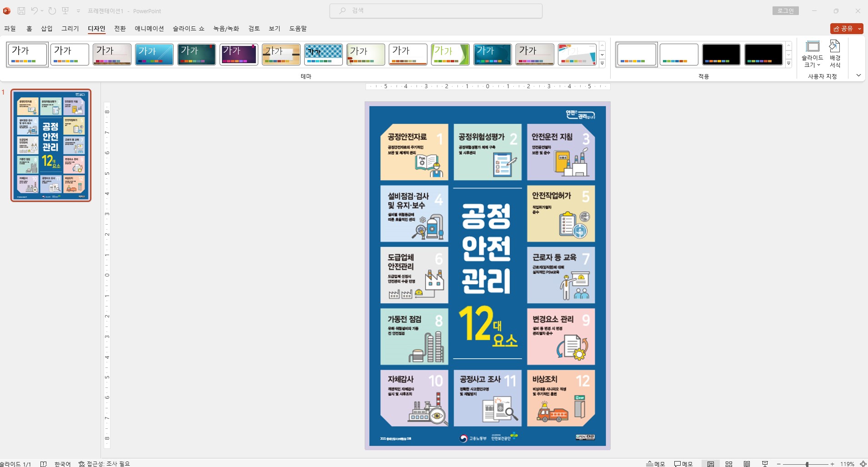868x467 pixels.
Task: Open the 보기 ribbon tab
Action: pos(275,28)
